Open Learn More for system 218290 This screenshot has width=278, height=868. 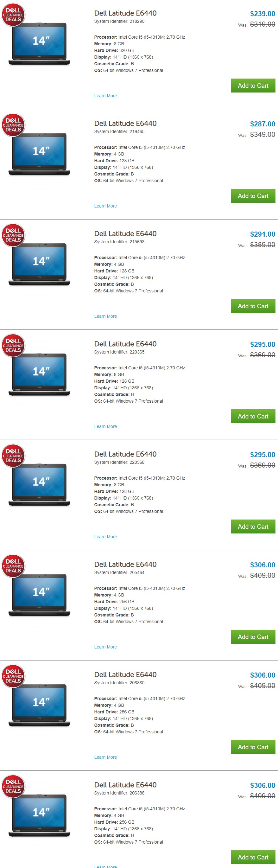[x=105, y=96]
